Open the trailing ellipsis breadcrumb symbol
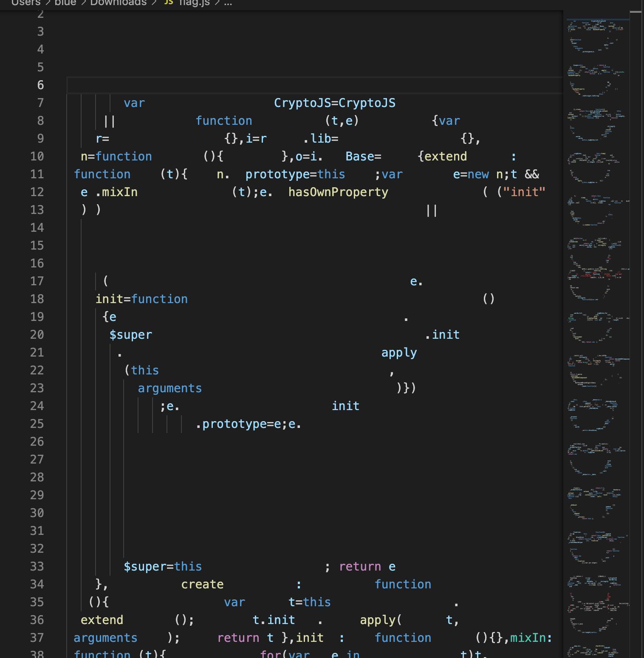 (x=228, y=3)
